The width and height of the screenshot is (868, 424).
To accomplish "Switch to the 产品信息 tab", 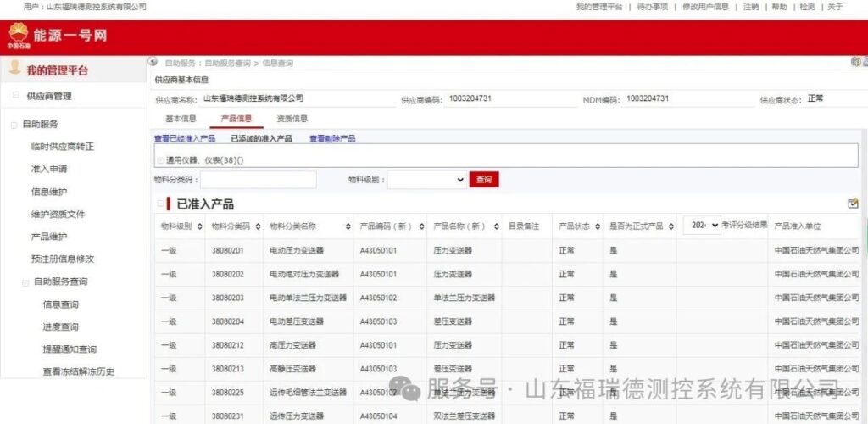I will point(236,119).
